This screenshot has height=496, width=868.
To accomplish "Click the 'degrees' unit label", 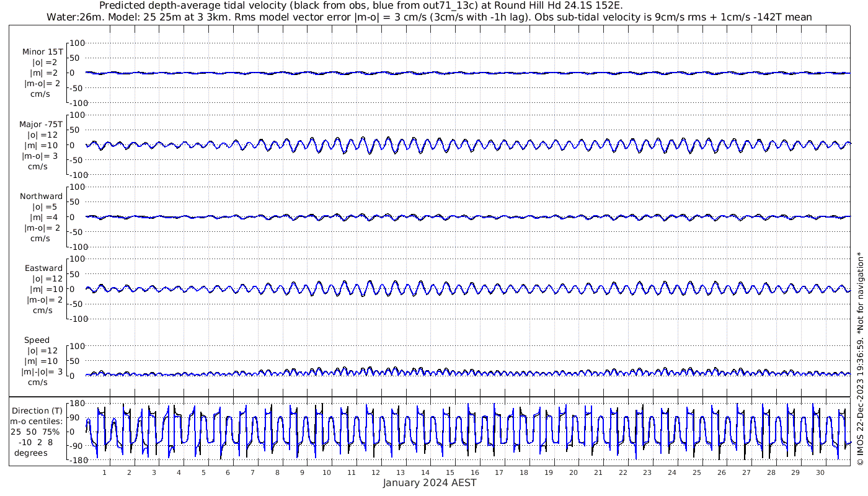I will click(x=32, y=453).
